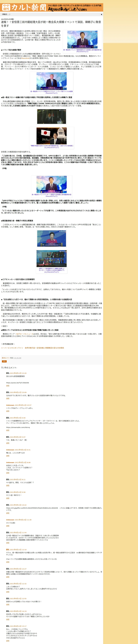
Task: Open the comment timestamp 2021年9月13日 15:17
Action: pyautogui.click(x=18, y=626)
